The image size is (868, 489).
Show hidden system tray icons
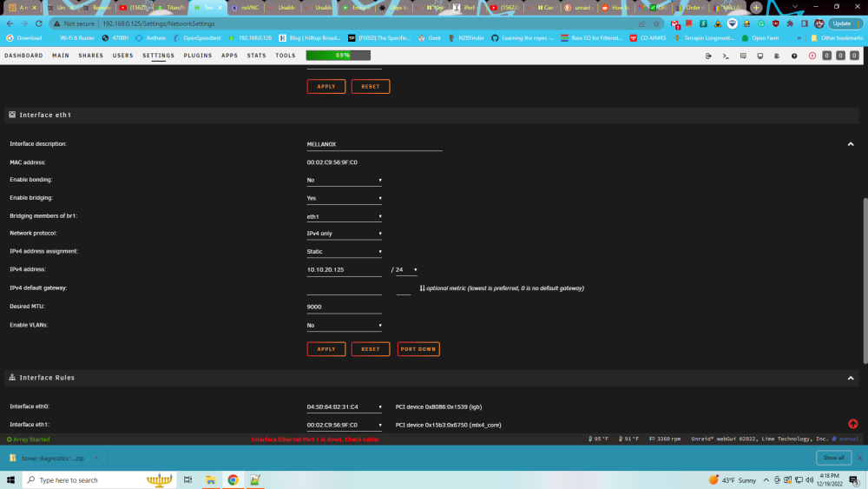(x=766, y=480)
